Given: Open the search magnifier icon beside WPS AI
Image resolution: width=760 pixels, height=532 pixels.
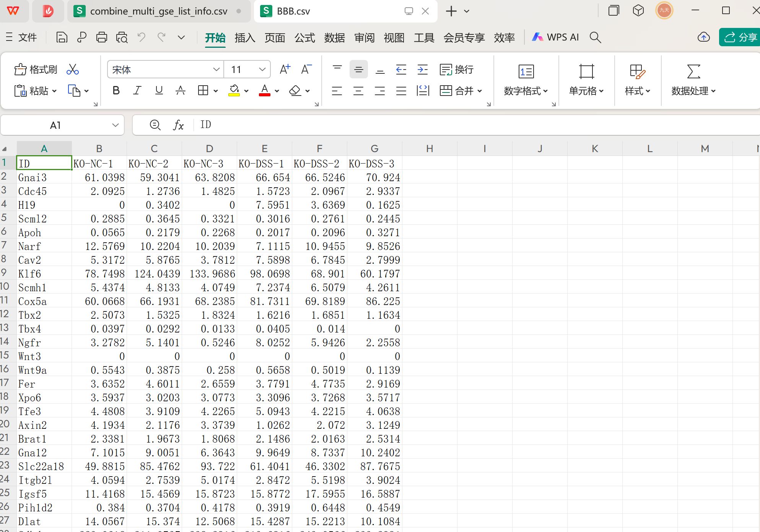Looking at the screenshot, I should pyautogui.click(x=595, y=37).
